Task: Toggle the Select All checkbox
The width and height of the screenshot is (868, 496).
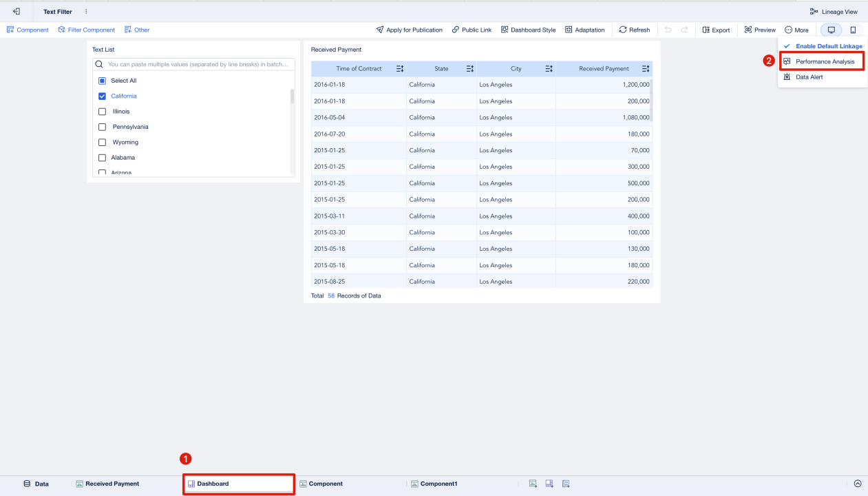Action: tap(100, 80)
